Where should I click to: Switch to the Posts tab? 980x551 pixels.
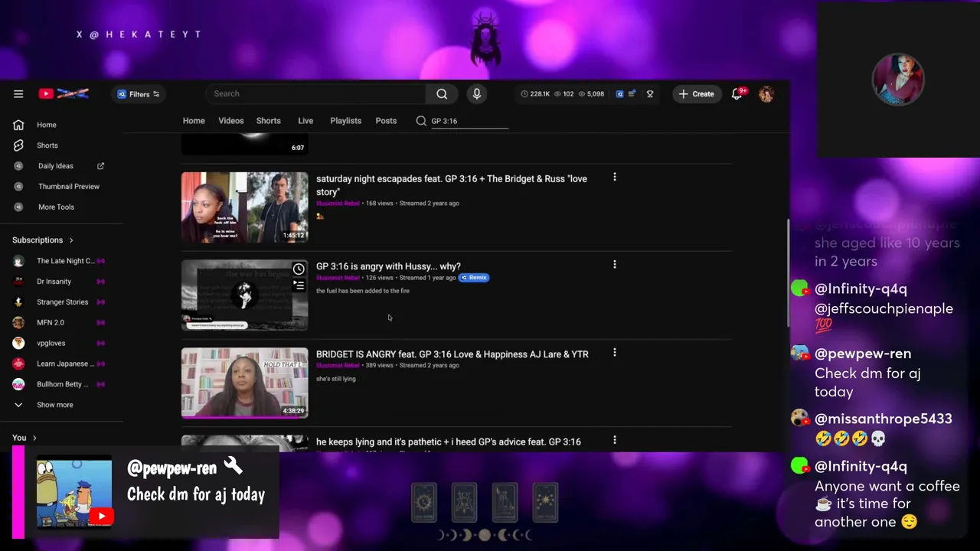pyautogui.click(x=386, y=121)
